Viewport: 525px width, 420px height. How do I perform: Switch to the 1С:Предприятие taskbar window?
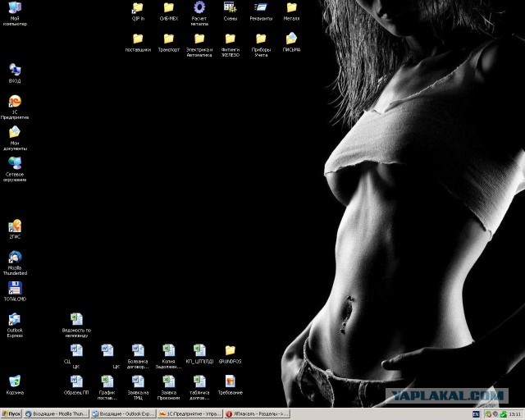click(x=189, y=414)
